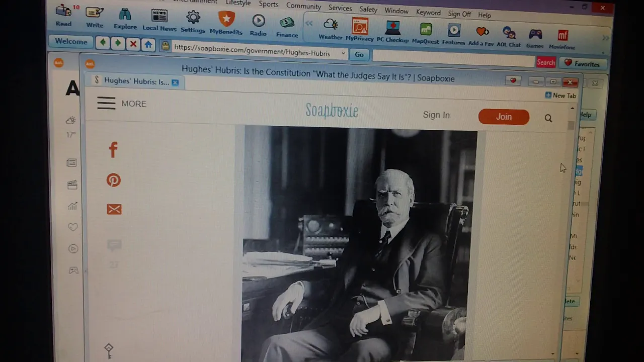Open the Weather icon
Screen dimensions: 644x362
pos(331,28)
